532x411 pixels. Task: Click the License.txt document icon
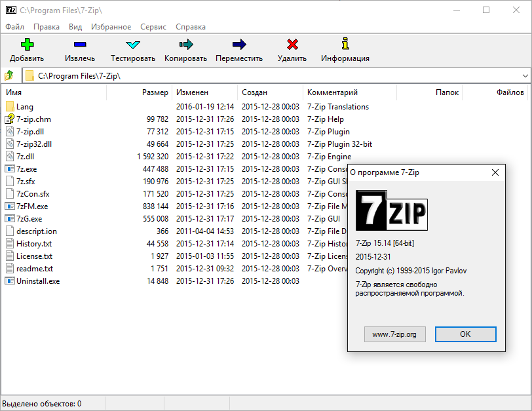[x=10, y=256]
